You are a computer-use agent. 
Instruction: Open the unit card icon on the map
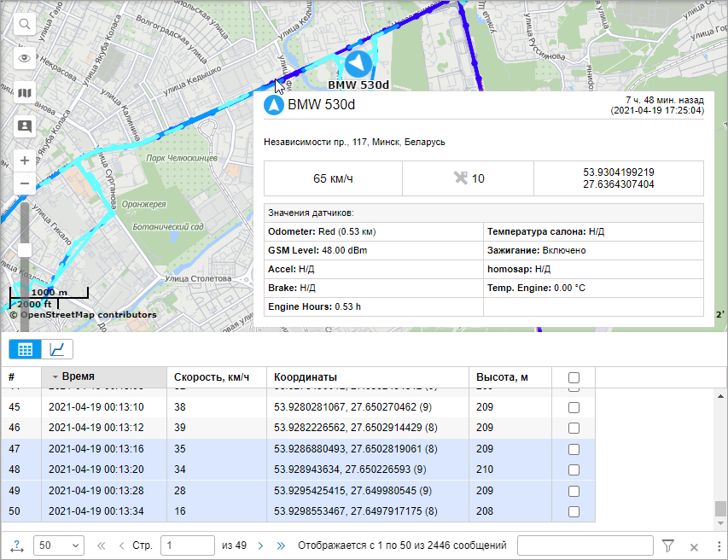pos(25,125)
